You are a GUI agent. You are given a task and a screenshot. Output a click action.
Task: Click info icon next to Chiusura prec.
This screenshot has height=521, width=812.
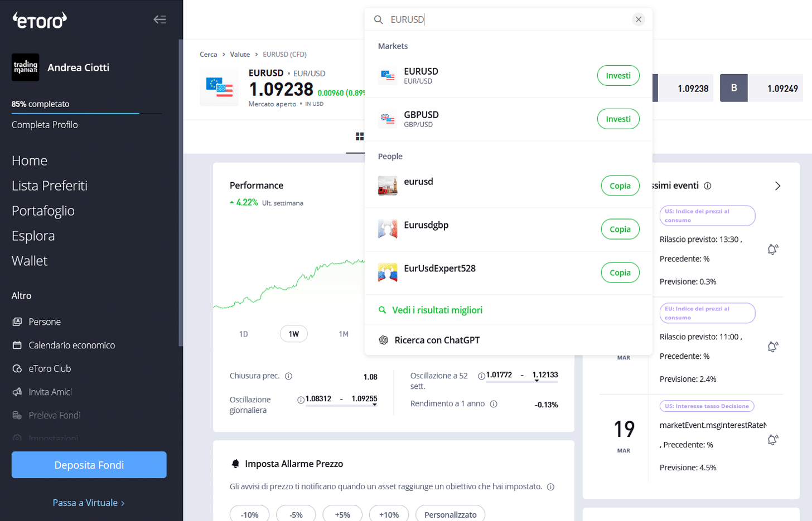pyautogui.click(x=288, y=376)
